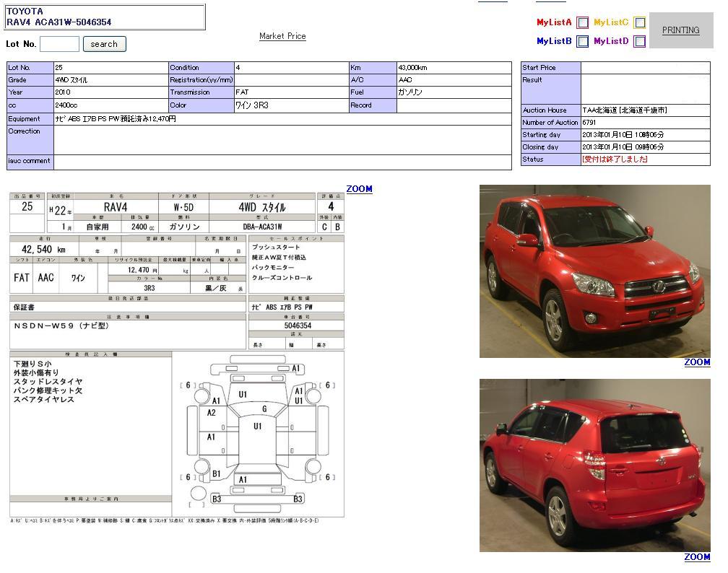Click the Equipment row value
Screen dimensions: 728x573
(x=282, y=119)
